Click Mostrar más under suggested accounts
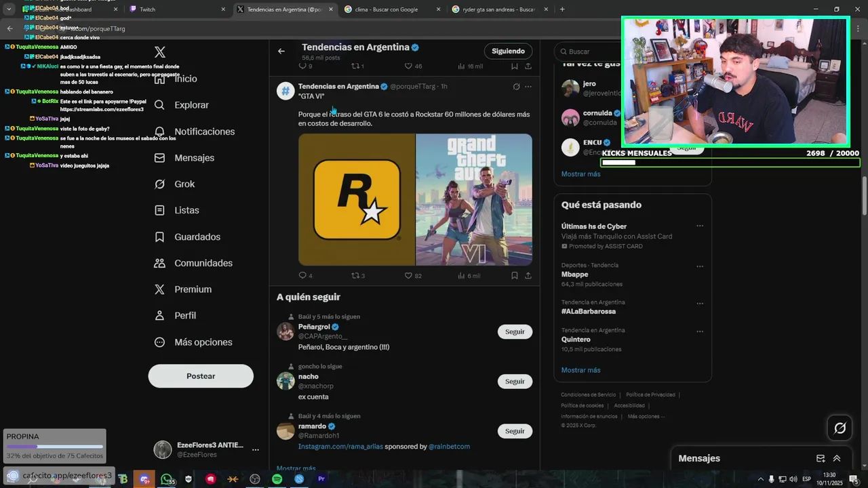This screenshot has height=488, width=868. [580, 174]
